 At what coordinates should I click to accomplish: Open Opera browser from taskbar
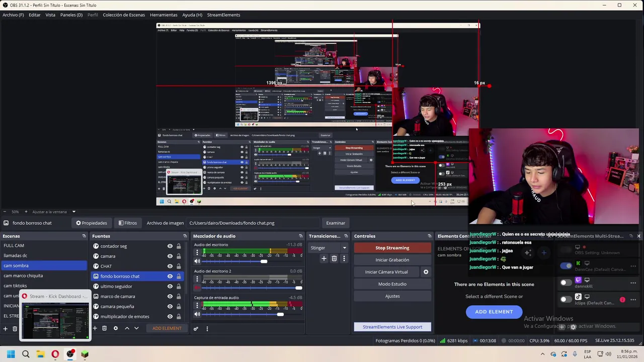pos(55,354)
